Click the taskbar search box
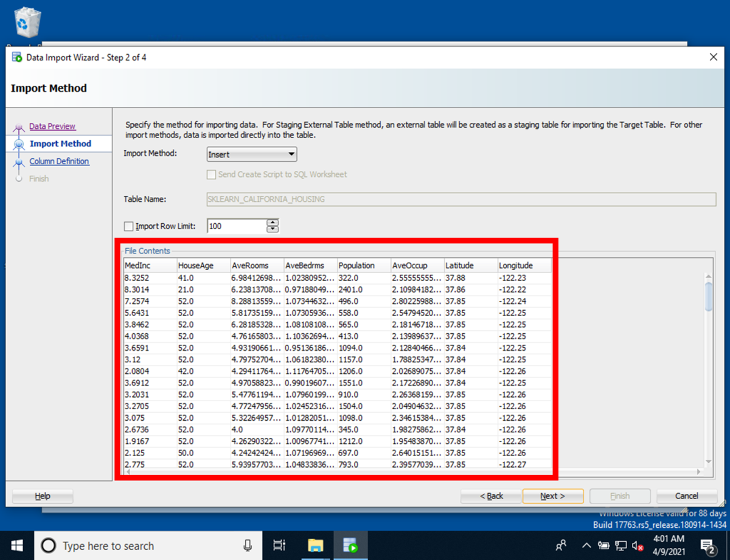 pyautogui.click(x=147, y=545)
